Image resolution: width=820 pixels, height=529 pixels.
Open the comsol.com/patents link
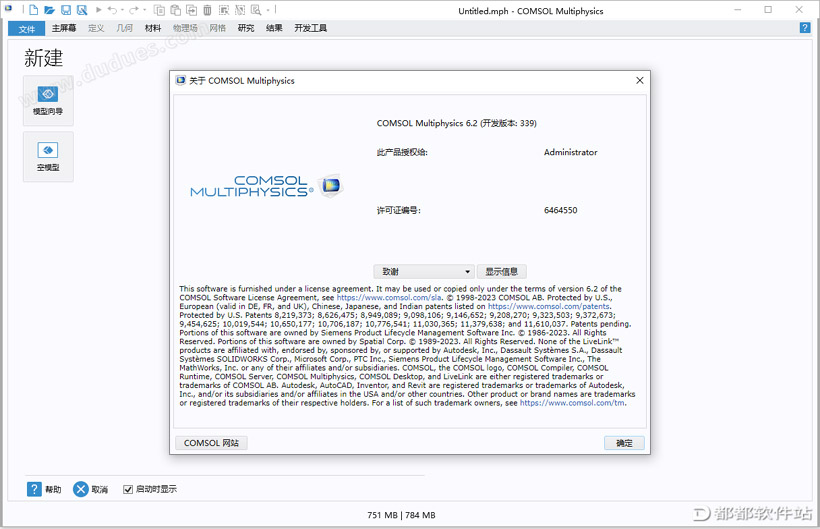pyautogui.click(x=549, y=306)
